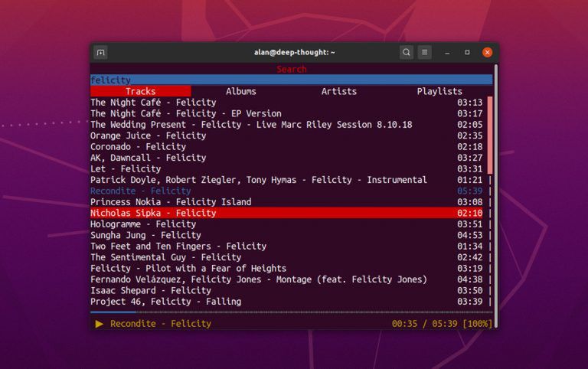Click the 04:53 duration for Sungha Jung
Viewport: 588px width, 369px height.
(470, 235)
